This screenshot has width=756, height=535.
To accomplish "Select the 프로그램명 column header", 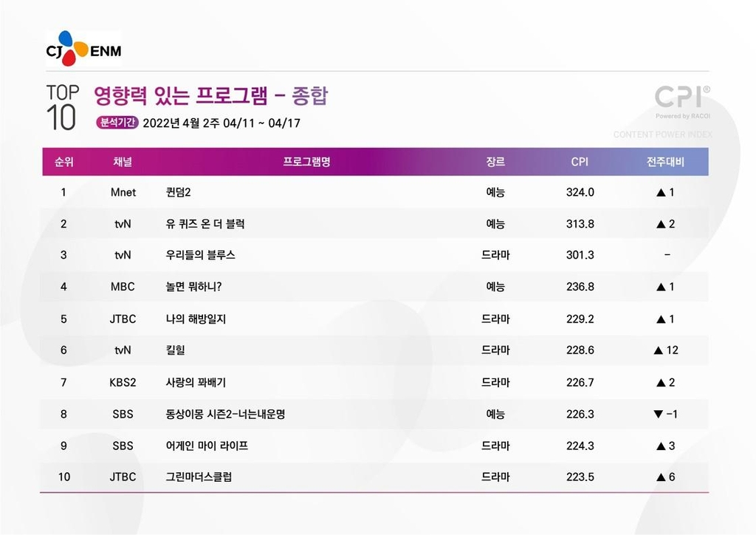I will (x=306, y=162).
